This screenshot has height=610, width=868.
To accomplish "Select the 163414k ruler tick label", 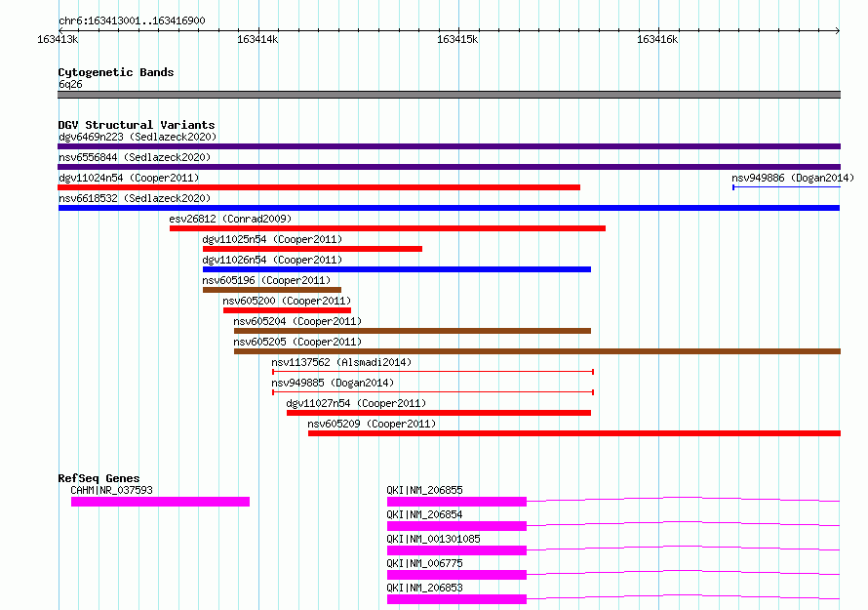I will click(x=257, y=39).
